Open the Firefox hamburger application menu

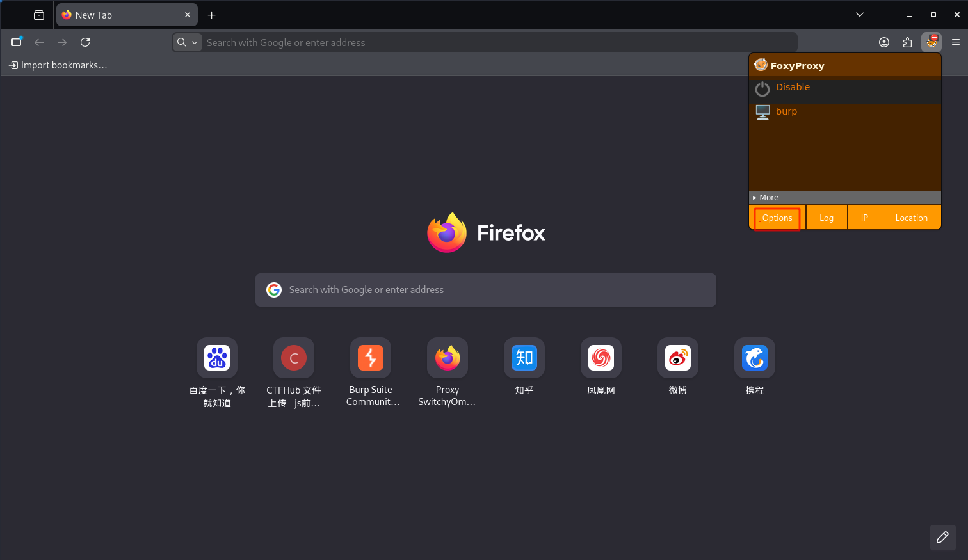coord(956,42)
